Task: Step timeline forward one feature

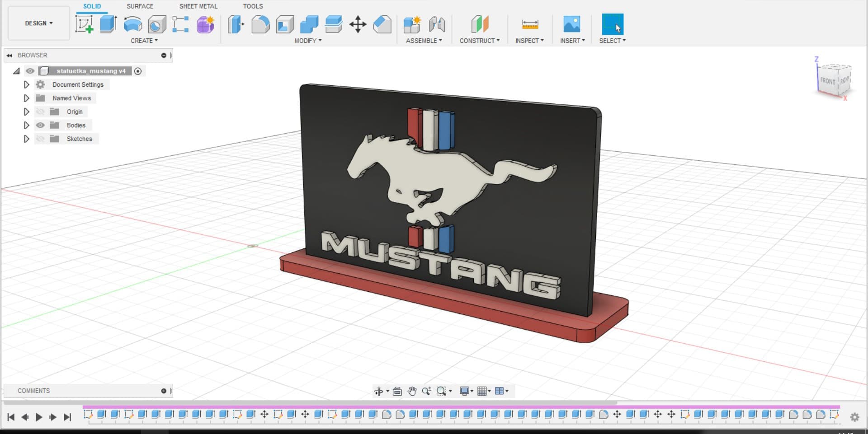Action: click(53, 417)
